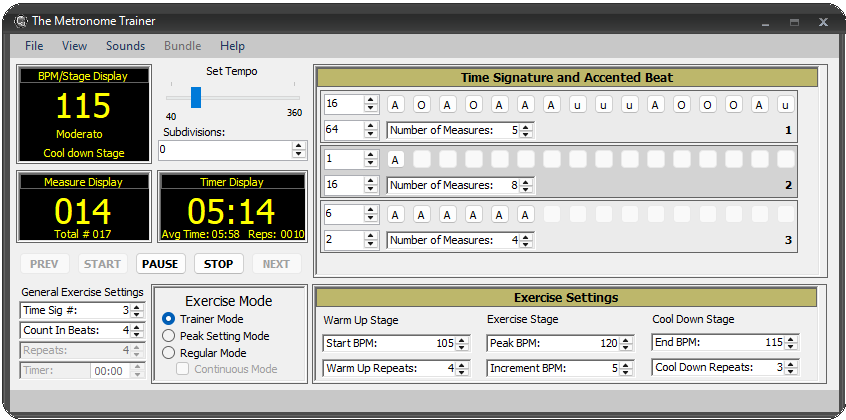Toggle beat 16 'u' in time signature 1
This screenshot has height=420, width=846.
786,105
